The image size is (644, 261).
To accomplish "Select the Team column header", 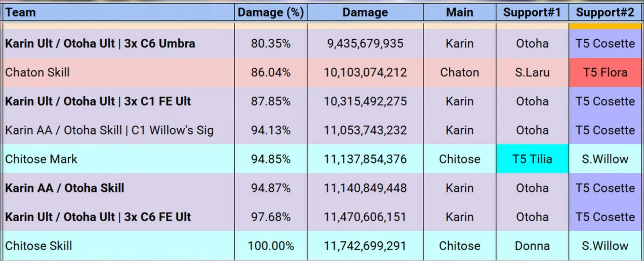I will (x=119, y=12).
